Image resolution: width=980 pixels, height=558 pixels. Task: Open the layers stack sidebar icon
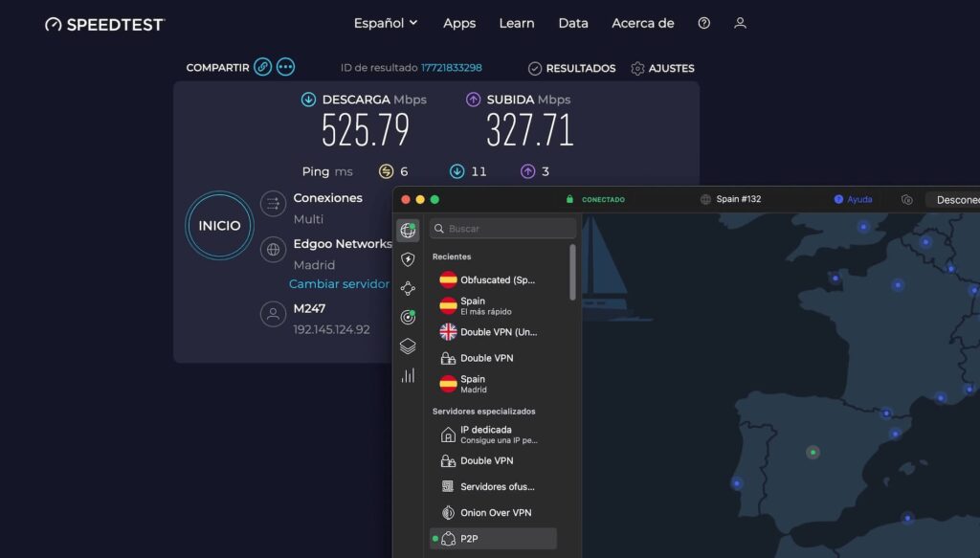pyautogui.click(x=408, y=346)
